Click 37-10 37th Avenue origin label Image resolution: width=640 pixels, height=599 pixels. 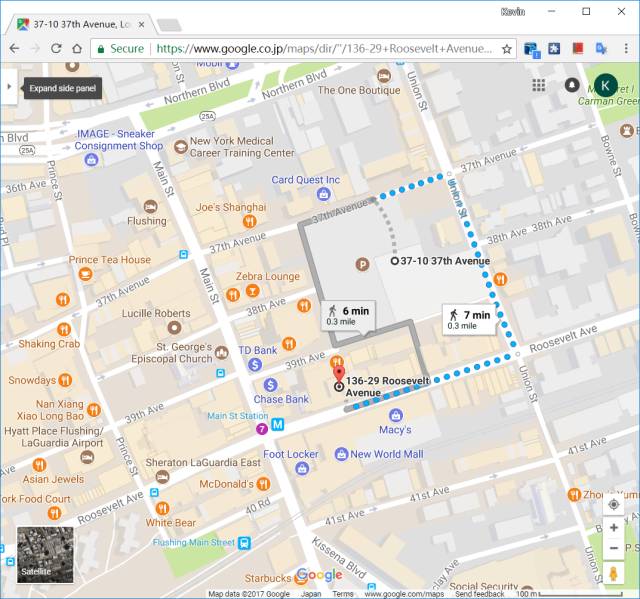pos(445,261)
